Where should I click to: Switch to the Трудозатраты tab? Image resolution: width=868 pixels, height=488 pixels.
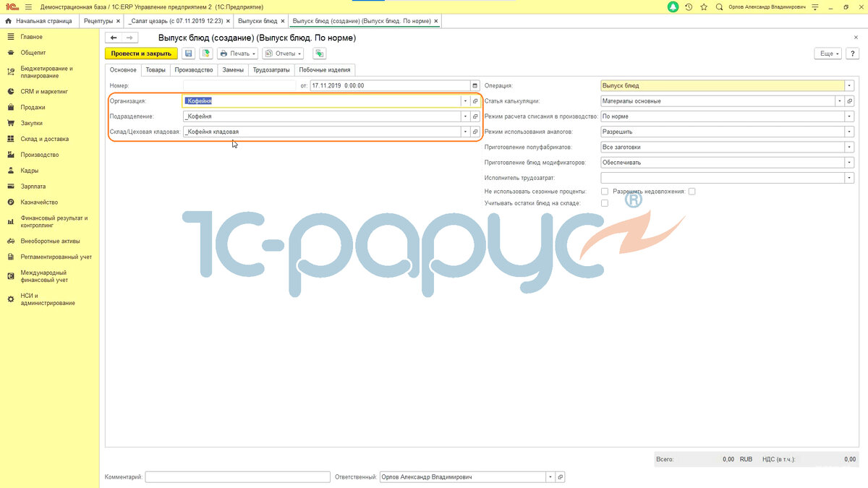click(x=271, y=70)
